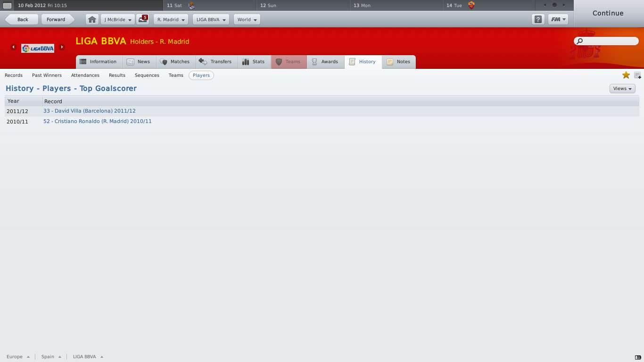Click the Continue button
Image resolution: width=644 pixels, height=362 pixels.
pos(608,13)
